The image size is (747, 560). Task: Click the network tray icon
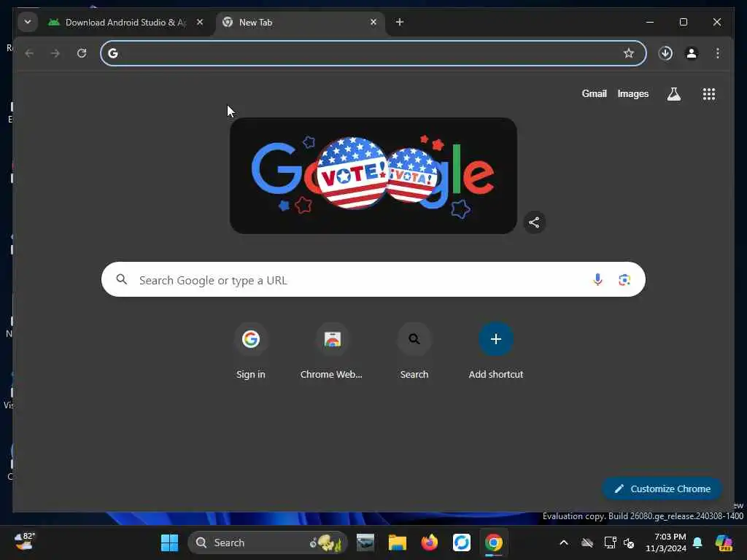[x=610, y=542]
